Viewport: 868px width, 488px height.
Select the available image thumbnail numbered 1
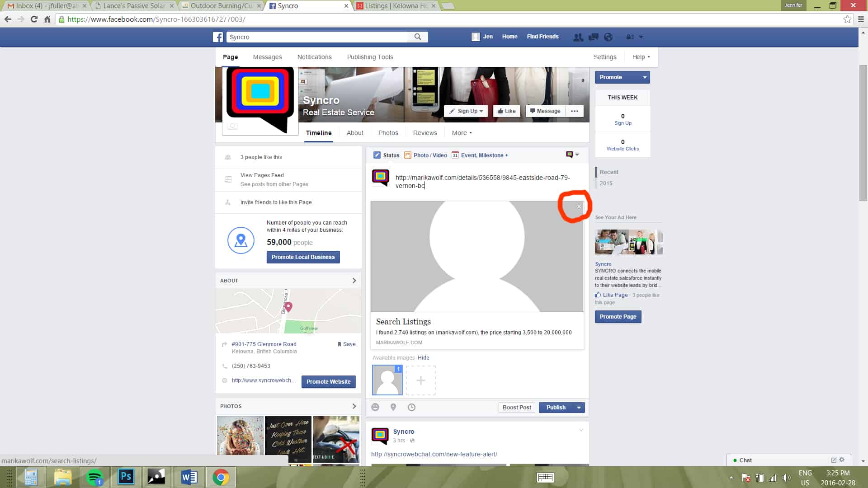point(387,380)
